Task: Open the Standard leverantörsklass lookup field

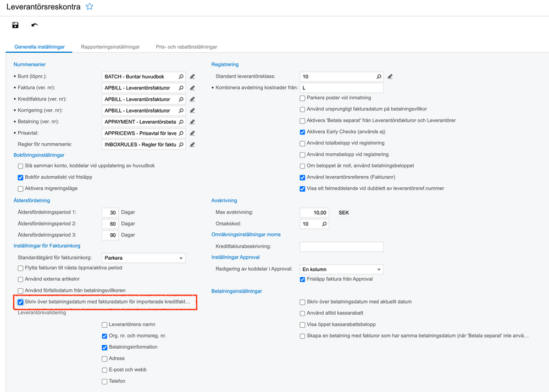Action: tap(337, 76)
